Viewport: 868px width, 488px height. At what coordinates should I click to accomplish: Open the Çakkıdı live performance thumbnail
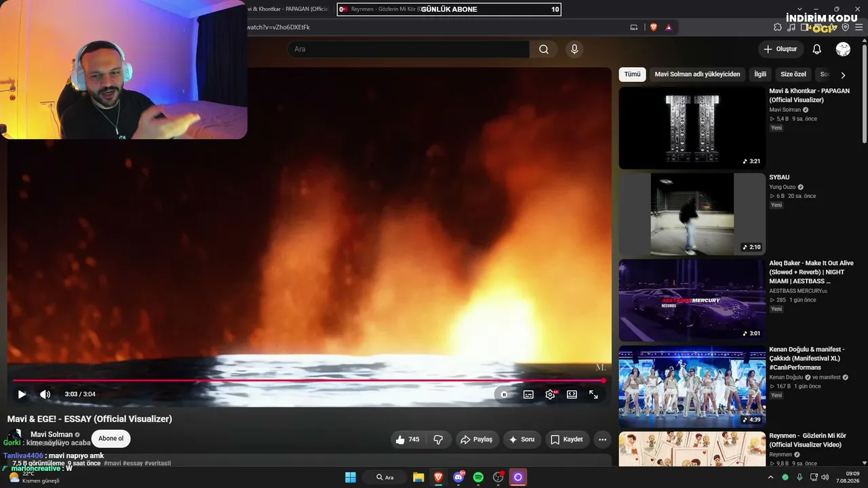pyautogui.click(x=692, y=387)
